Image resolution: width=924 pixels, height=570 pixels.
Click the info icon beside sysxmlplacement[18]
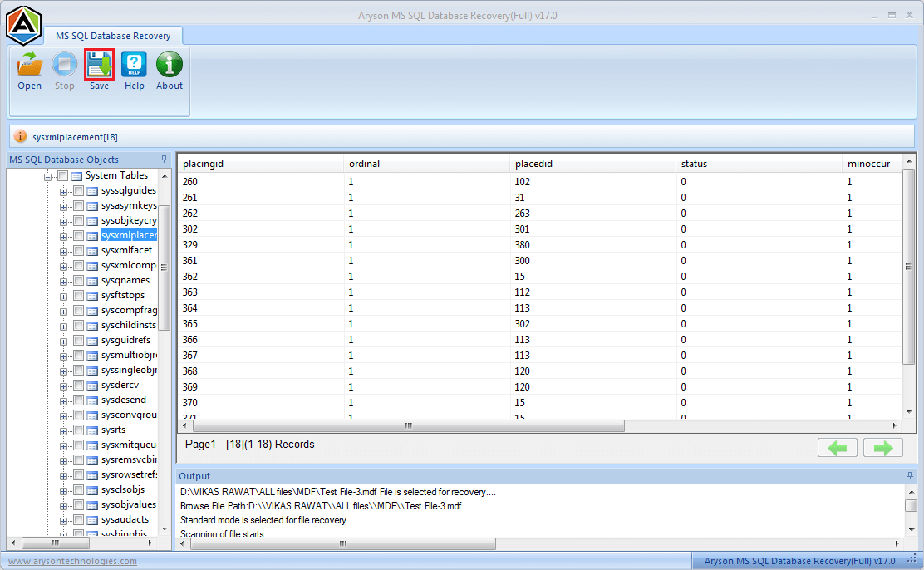point(20,136)
